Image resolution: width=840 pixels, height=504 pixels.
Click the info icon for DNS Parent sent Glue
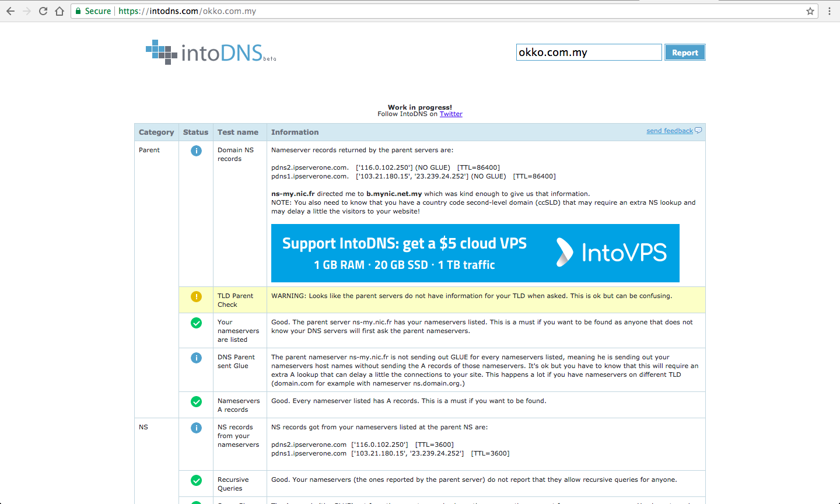pos(196,358)
